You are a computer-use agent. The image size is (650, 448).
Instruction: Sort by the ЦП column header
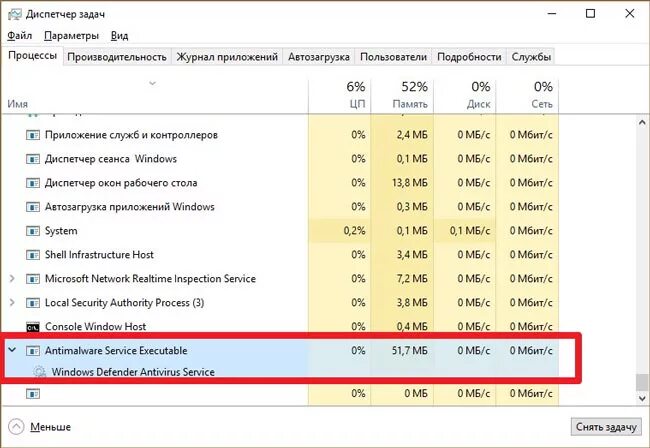click(x=340, y=95)
